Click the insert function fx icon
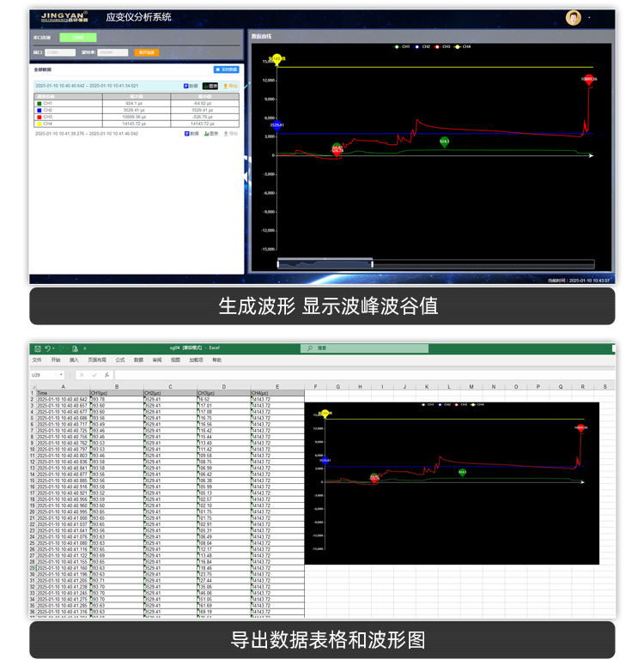This screenshot has height=671, width=644. click(x=106, y=375)
